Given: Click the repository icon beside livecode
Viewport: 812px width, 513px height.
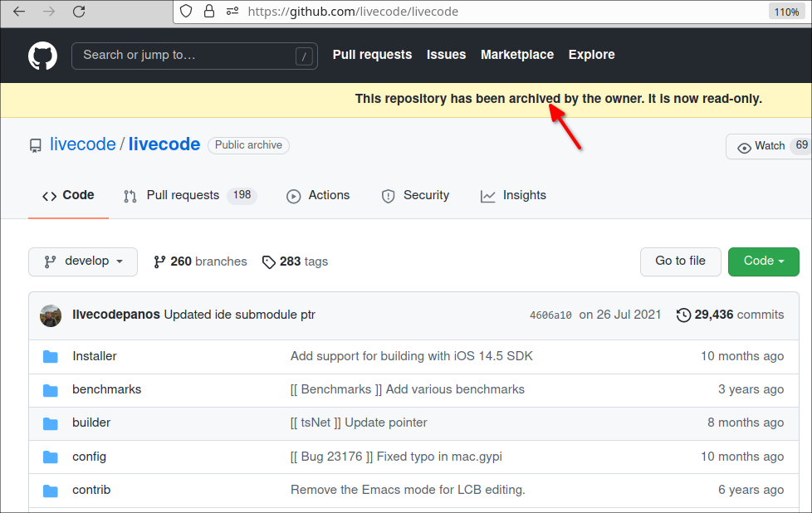Looking at the screenshot, I should [35, 145].
